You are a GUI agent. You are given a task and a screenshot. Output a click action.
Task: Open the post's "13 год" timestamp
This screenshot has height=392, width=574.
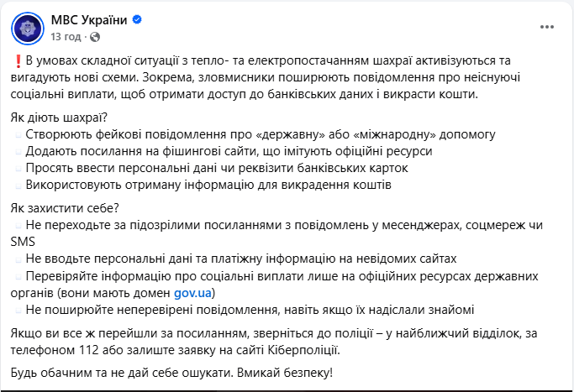66,37
